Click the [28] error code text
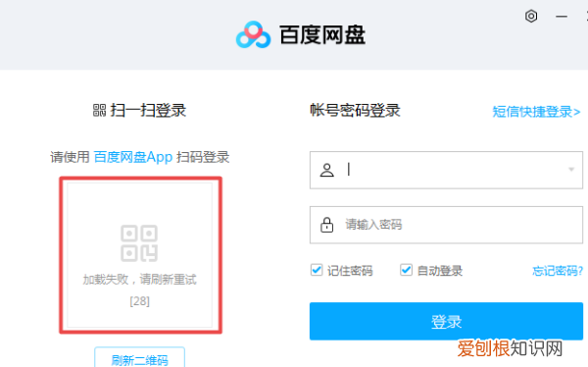 (x=139, y=301)
